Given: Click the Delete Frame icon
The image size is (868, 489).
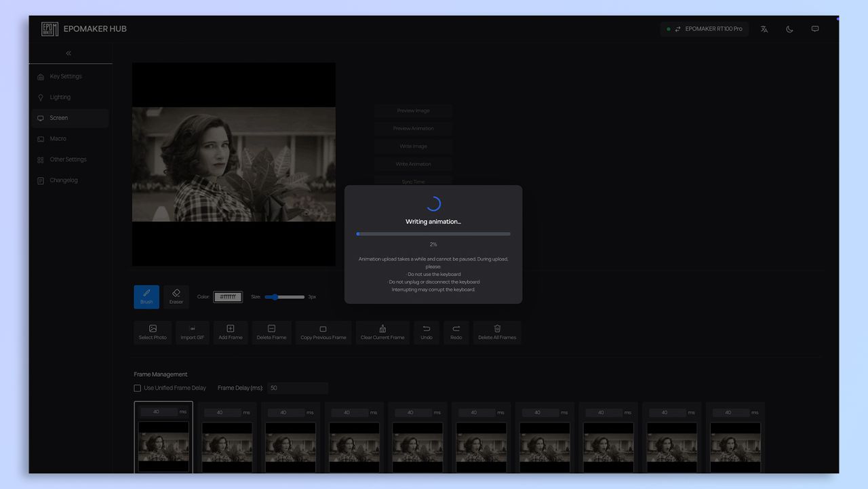Looking at the screenshot, I should pos(271,329).
